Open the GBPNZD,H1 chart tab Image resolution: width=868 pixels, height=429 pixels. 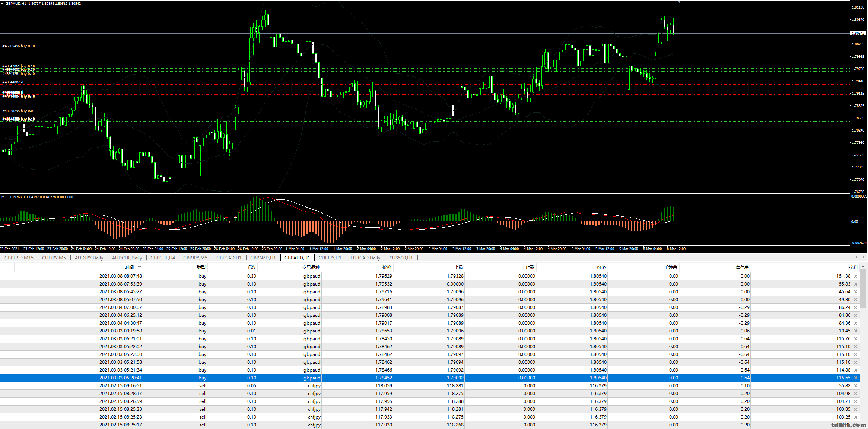click(263, 258)
